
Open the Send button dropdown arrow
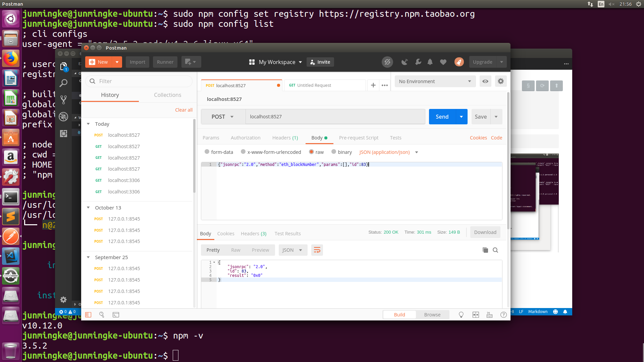pos(462,117)
